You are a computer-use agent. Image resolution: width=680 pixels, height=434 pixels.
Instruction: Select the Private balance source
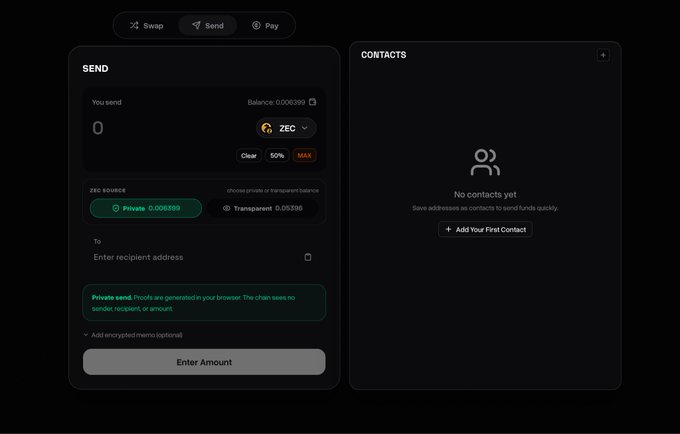146,209
